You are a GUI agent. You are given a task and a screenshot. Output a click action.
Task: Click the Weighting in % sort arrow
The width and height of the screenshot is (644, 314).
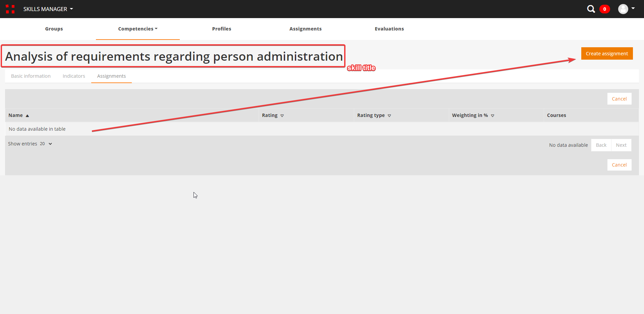tap(492, 116)
